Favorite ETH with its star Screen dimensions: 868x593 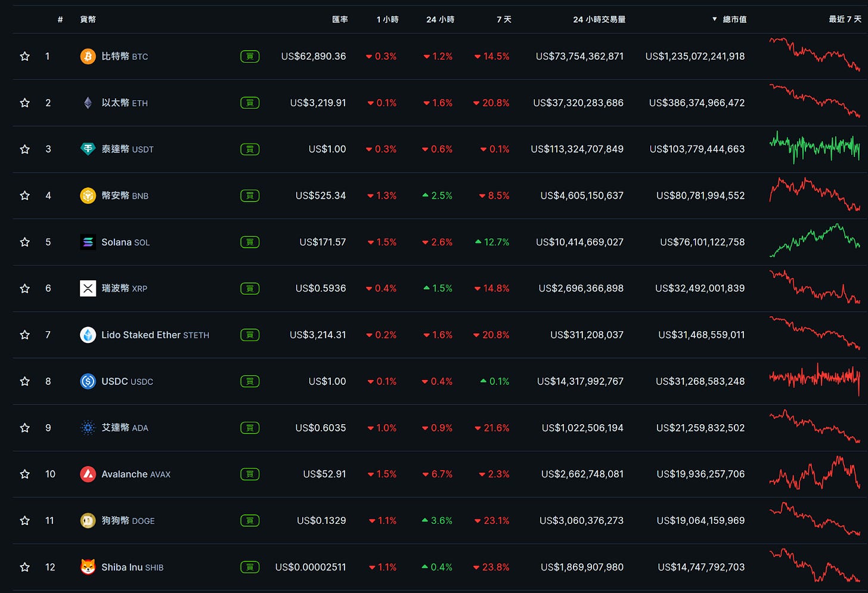(x=24, y=103)
